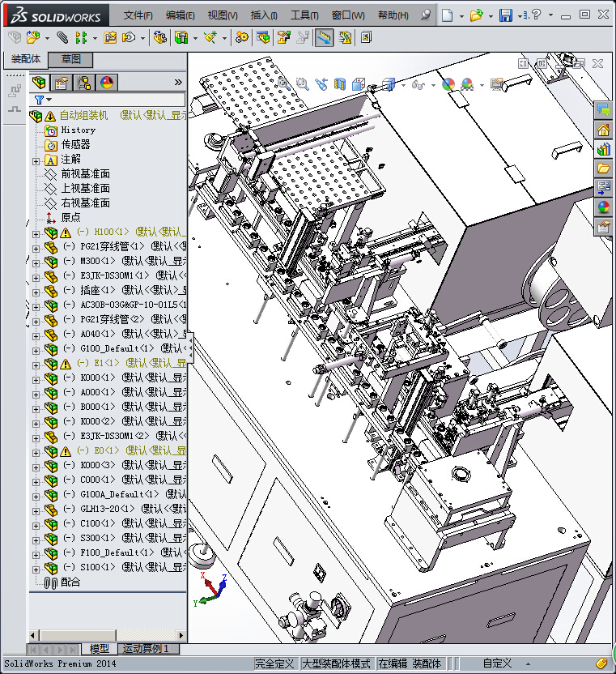
Task: Select the Linear Component Pattern icon
Action: pyautogui.click(x=81, y=38)
